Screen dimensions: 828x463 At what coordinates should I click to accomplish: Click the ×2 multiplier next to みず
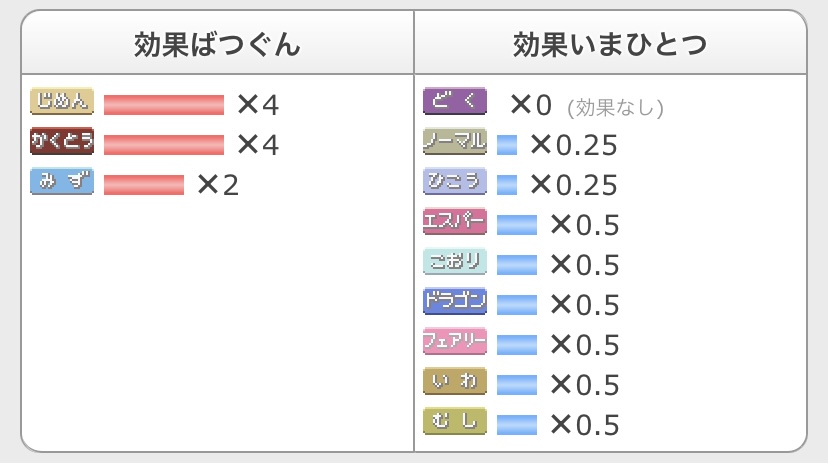[218, 185]
